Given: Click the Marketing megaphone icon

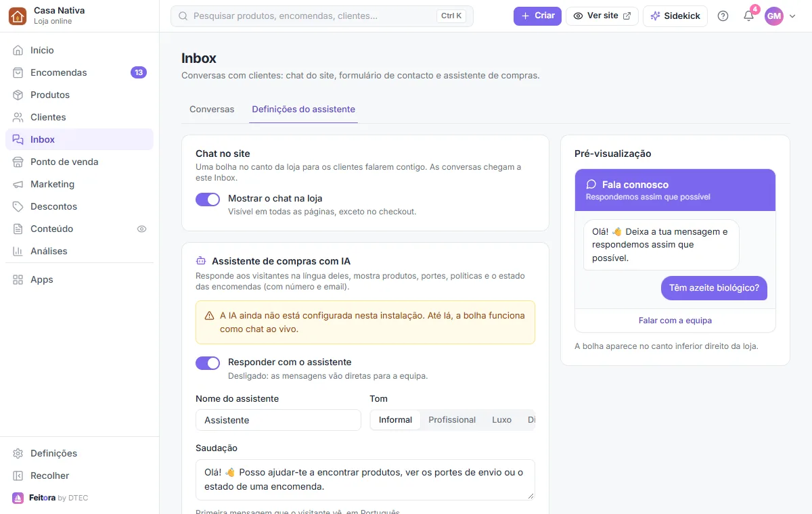Looking at the screenshot, I should coord(18,184).
